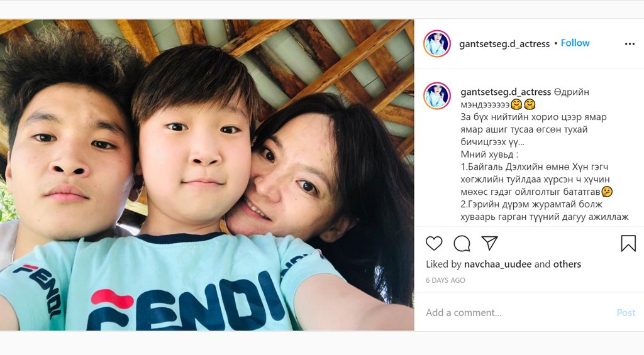This screenshot has height=355, width=644.
Task: Click the thinking face emoji in the caption
Action: 607,191
